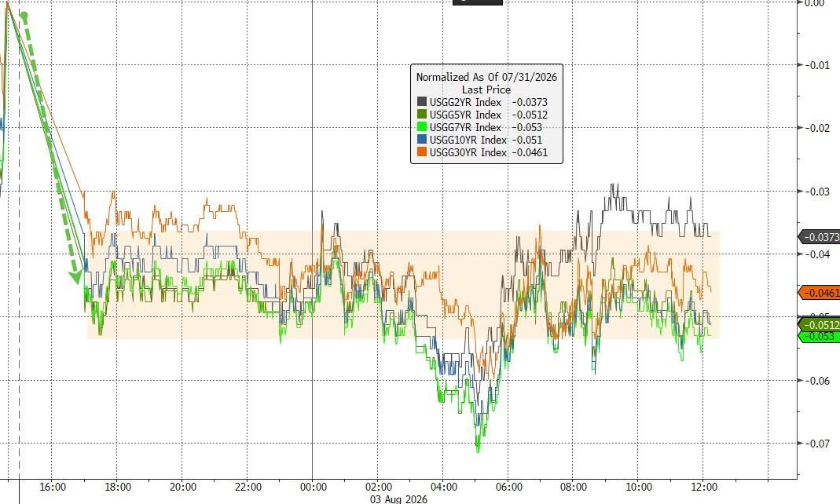Image resolution: width=840 pixels, height=504 pixels.
Task: Click the green dashed arrow head
Action: point(75,276)
